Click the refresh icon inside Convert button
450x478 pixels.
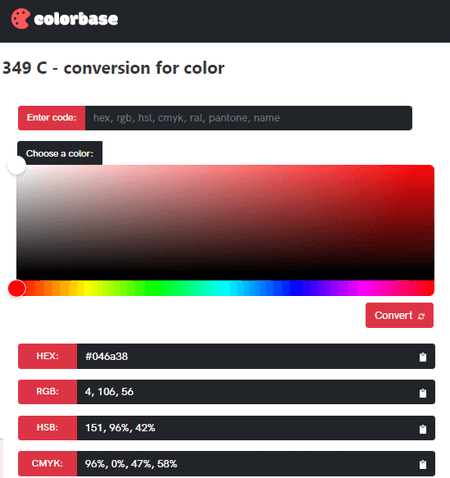coord(421,316)
